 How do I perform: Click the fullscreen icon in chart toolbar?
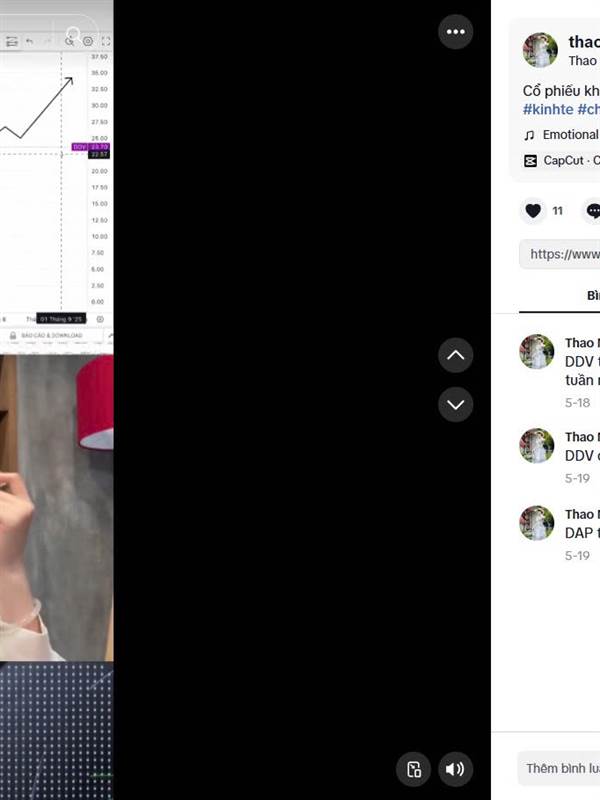click(106, 41)
